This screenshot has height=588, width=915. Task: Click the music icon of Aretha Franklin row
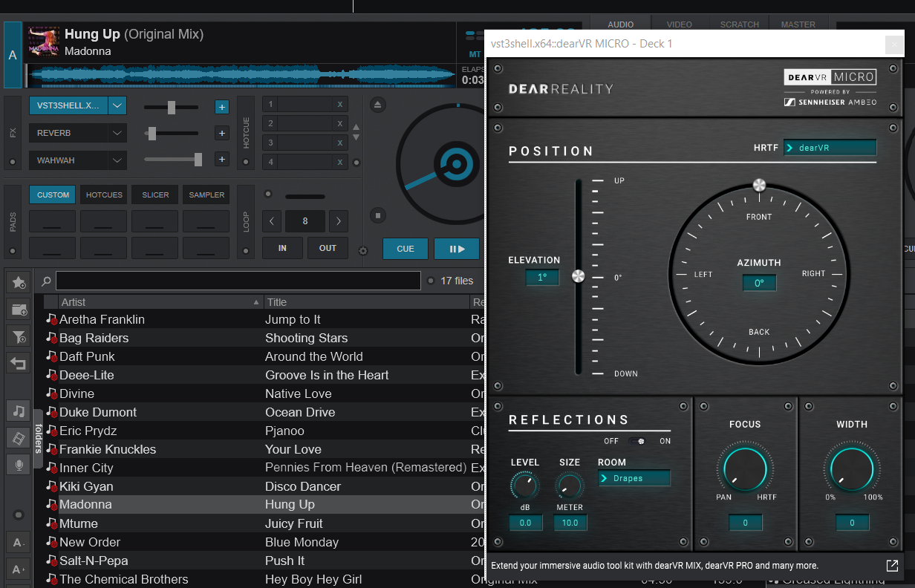point(51,319)
